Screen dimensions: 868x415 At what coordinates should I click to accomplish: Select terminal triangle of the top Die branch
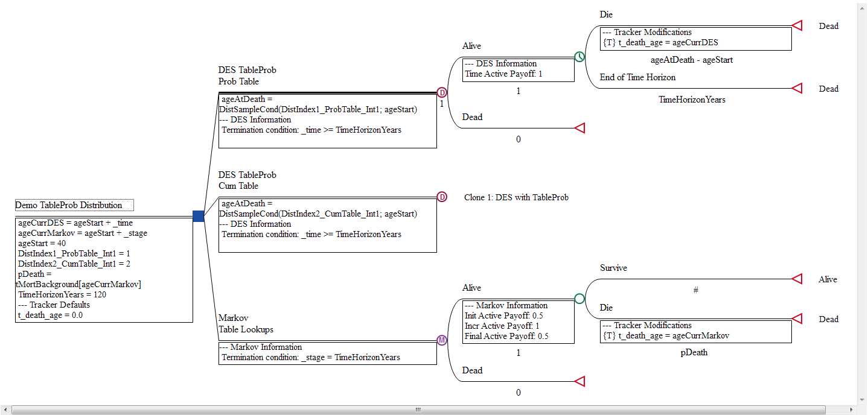[797, 25]
